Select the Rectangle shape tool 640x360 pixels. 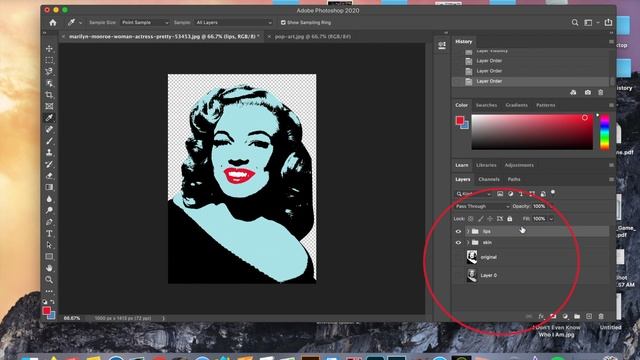click(x=49, y=256)
